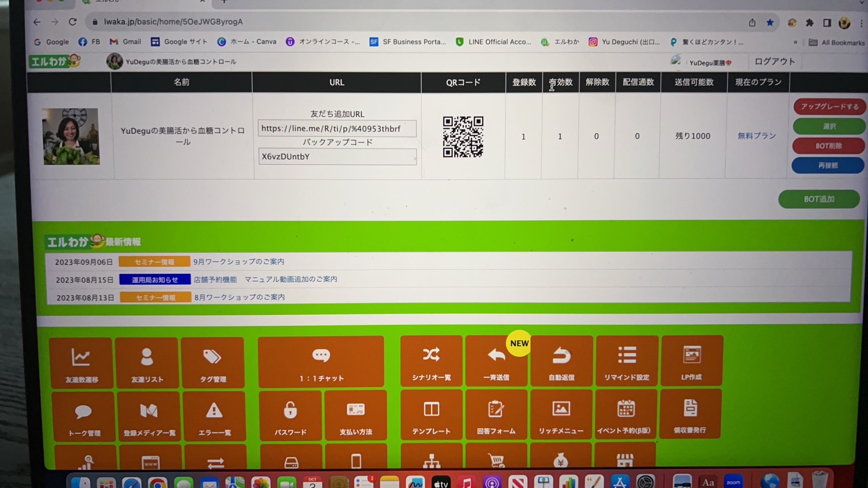Screen dimensions: 868x488
Task: Click the エルわか logo in header
Action: [x=55, y=62]
